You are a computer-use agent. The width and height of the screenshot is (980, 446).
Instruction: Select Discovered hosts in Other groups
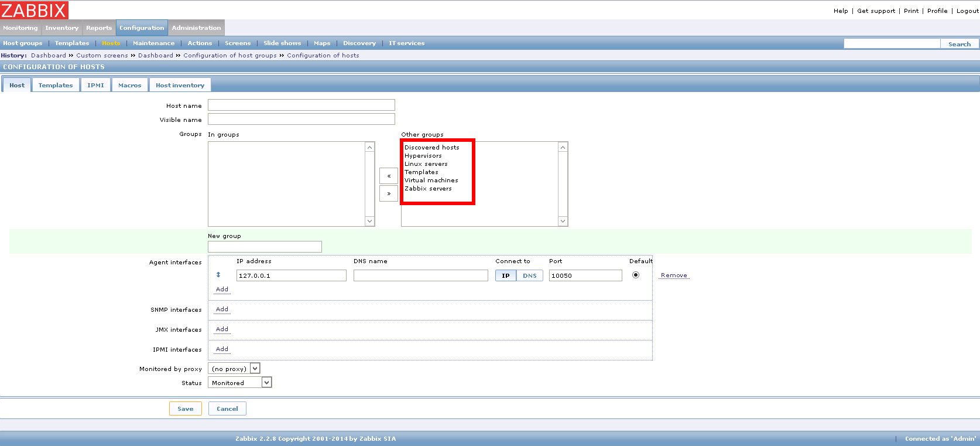coord(432,148)
